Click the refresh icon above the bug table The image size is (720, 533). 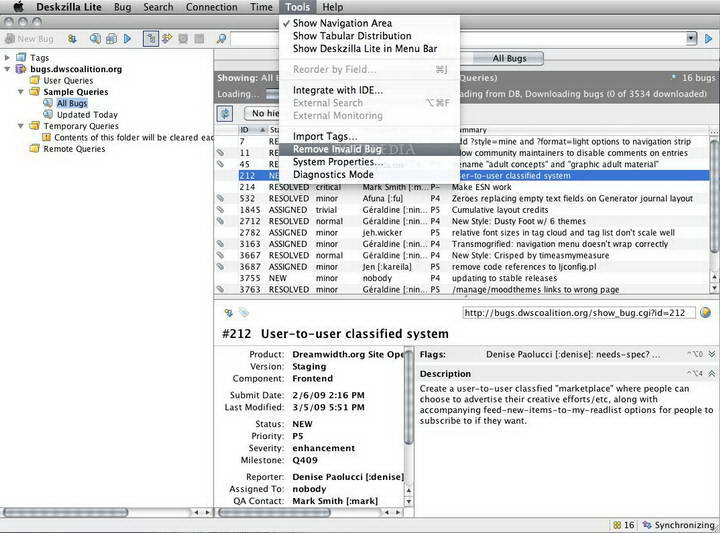(225, 113)
